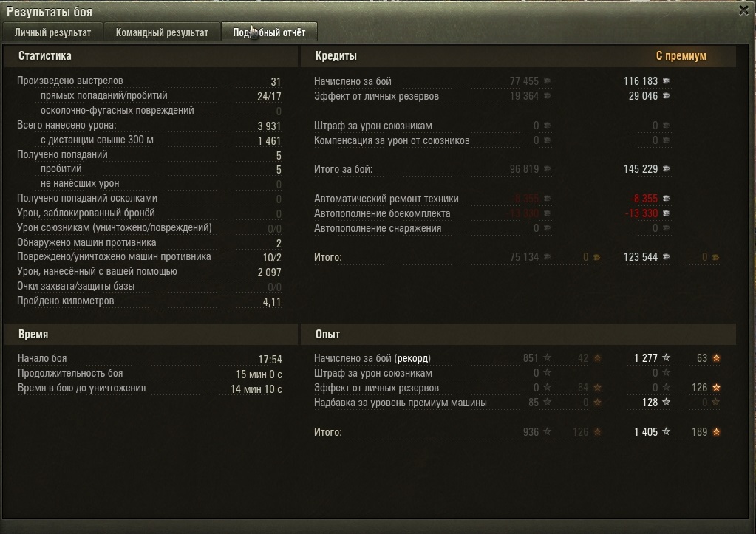756x534 pixels.
Task: Click orange star beside 126 reserves effect
Action: point(717,388)
